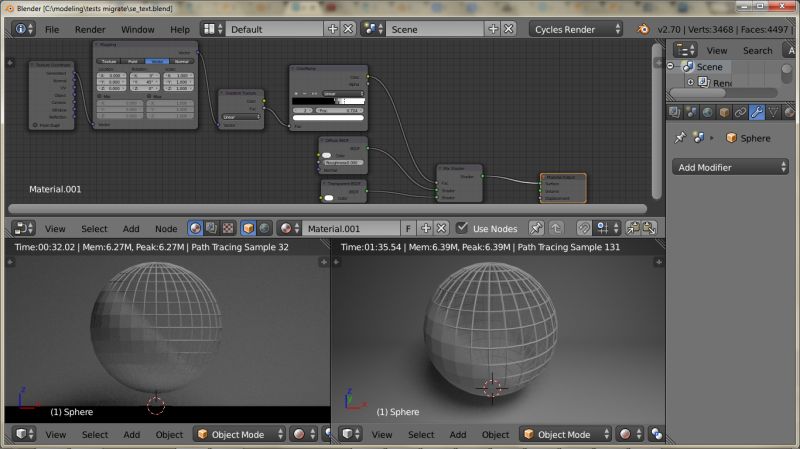Expand the RenderLayers tree item
This screenshot has height=449, width=800.
(690, 82)
